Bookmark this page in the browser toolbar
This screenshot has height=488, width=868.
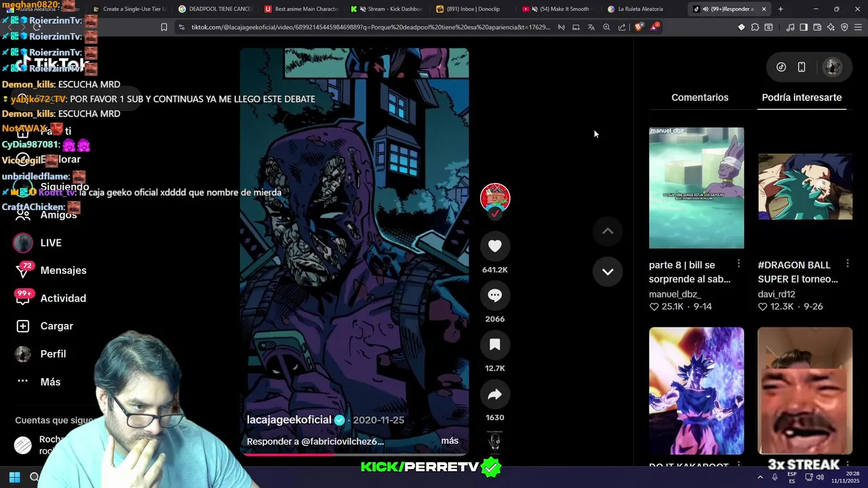point(163,27)
